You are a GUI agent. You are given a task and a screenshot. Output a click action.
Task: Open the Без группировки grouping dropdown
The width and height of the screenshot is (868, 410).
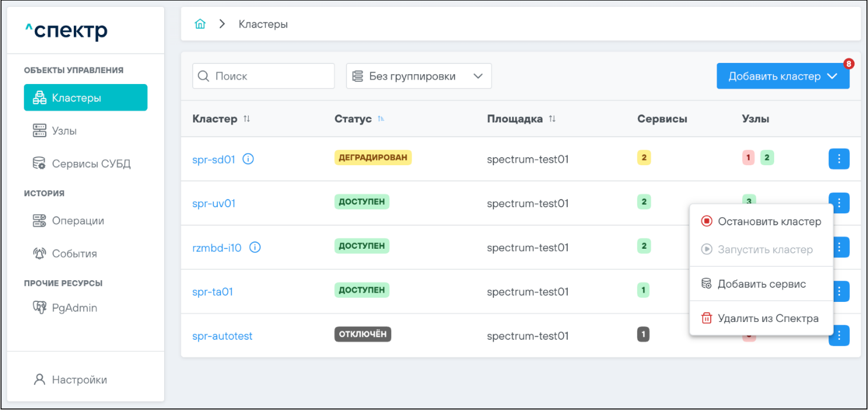[x=419, y=76]
